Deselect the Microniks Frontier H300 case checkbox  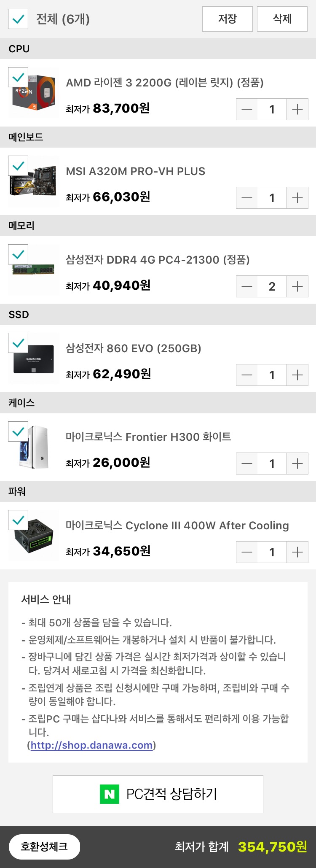tap(18, 431)
